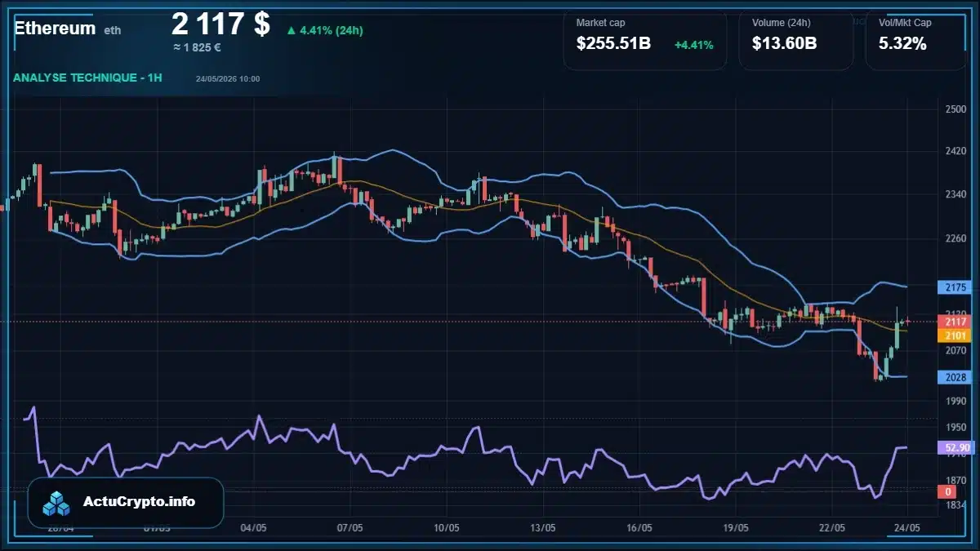Click the 2340 price axis label
The height and width of the screenshot is (551, 980).
pos(955,194)
